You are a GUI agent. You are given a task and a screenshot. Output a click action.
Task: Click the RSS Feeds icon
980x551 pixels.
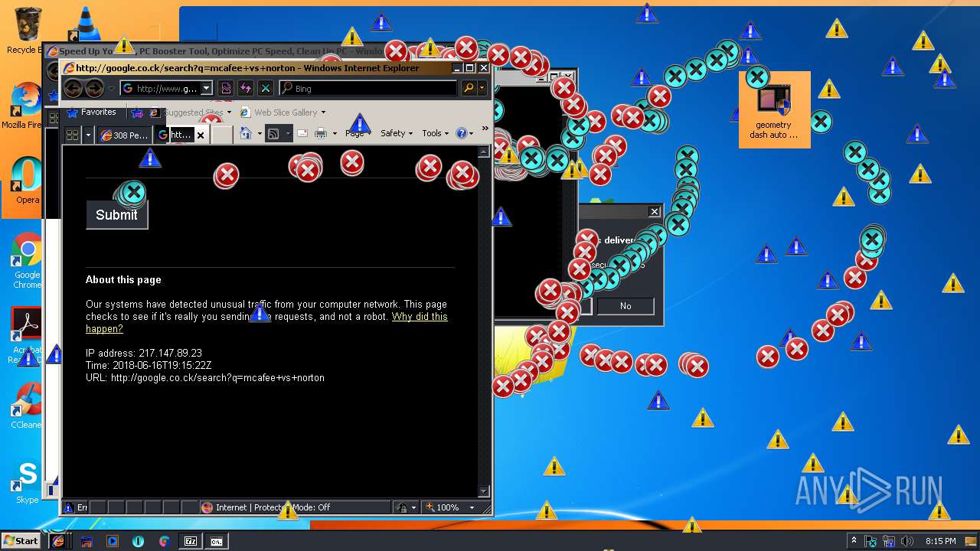272,133
